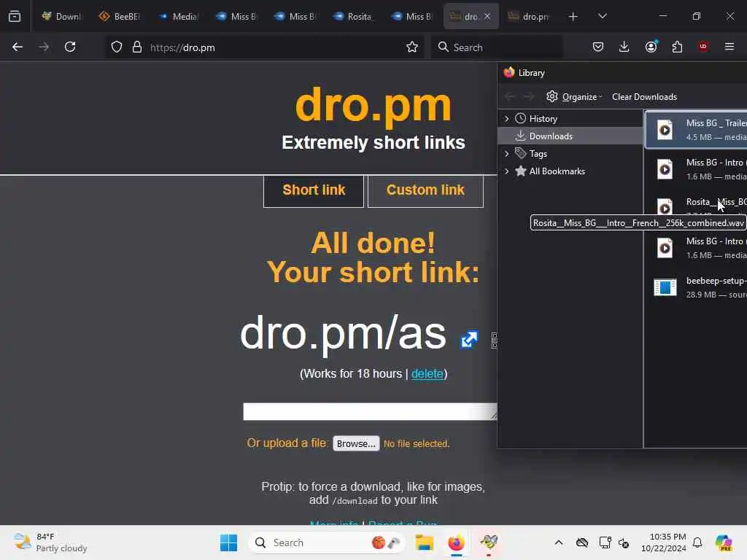Click the Windows taskbar Search box
This screenshot has width=747, height=560.
(x=327, y=542)
